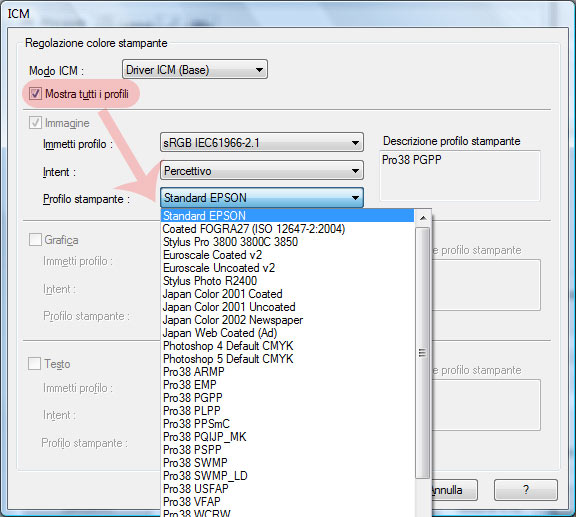Click the profile list scroll-up arrow
Viewport: 576px width, 517px height.
423,218
